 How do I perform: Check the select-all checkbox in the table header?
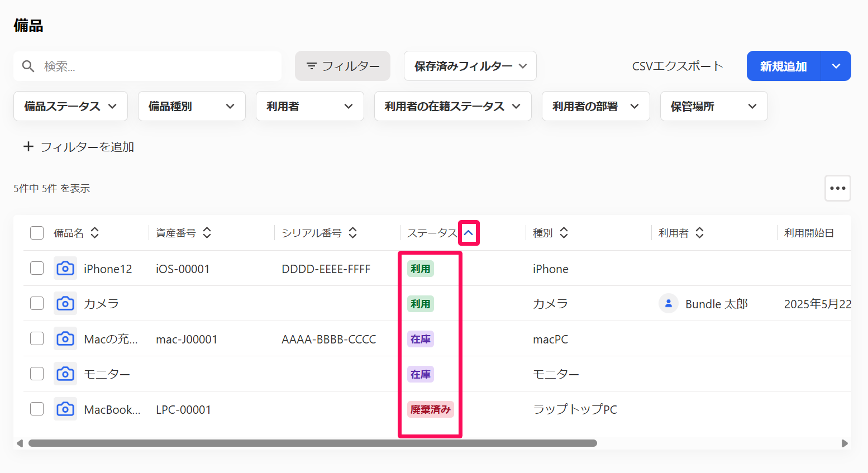coord(36,232)
